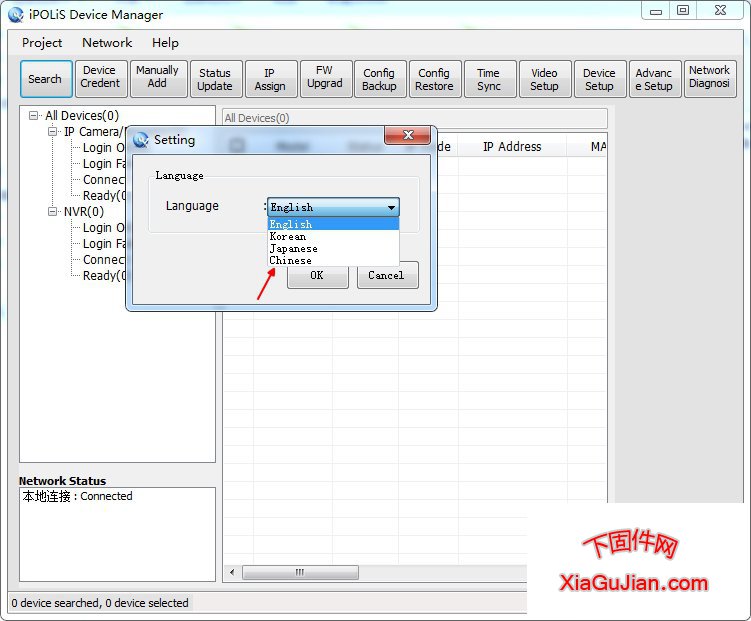The image size is (751, 621).
Task: Collapse All Devices(0) tree node
Action: (x=34, y=115)
